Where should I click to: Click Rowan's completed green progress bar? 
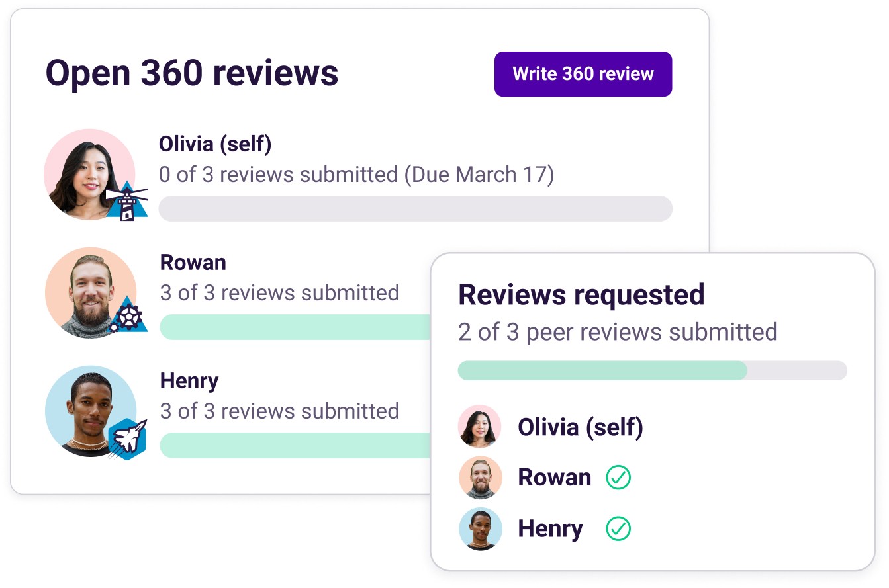pos(295,327)
